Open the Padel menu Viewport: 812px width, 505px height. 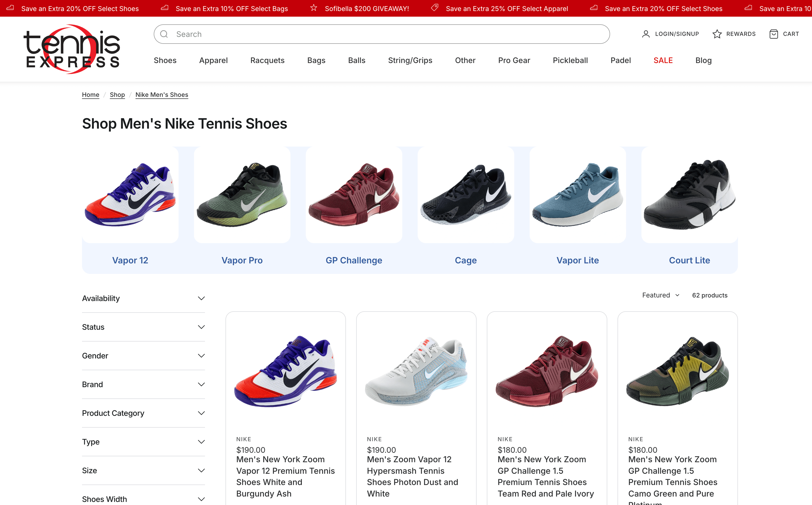pyautogui.click(x=620, y=60)
